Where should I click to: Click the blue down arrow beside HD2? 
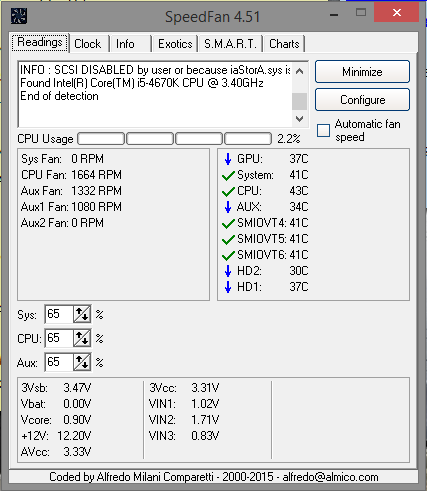tap(228, 271)
